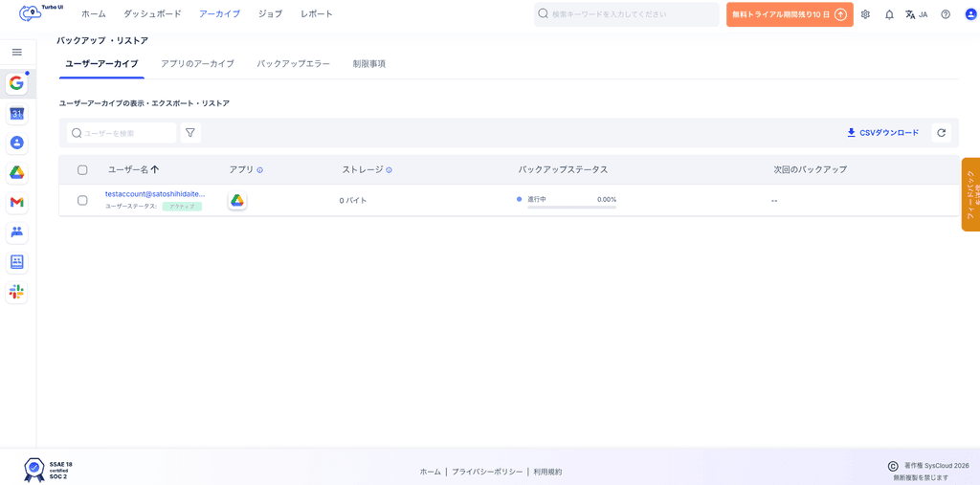Image resolution: width=980 pixels, height=485 pixels.
Task: Click バックアップステータス column header
Action: (x=563, y=169)
